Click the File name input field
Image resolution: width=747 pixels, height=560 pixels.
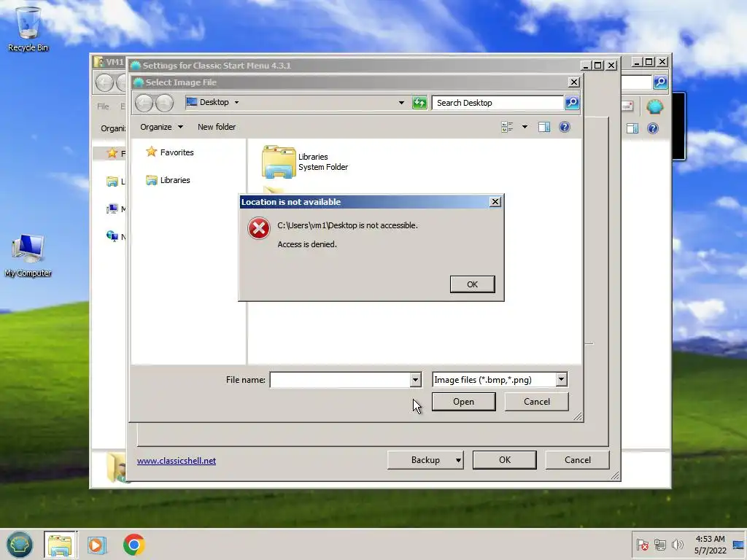pos(340,379)
